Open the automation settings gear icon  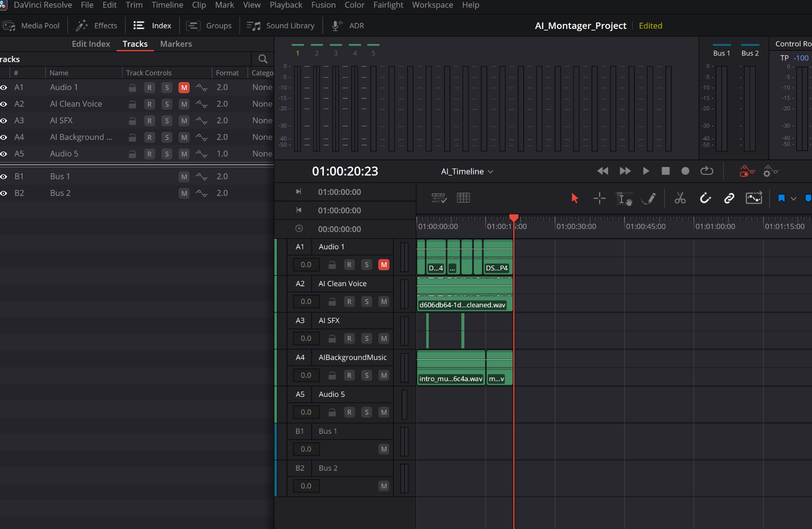coord(770,171)
